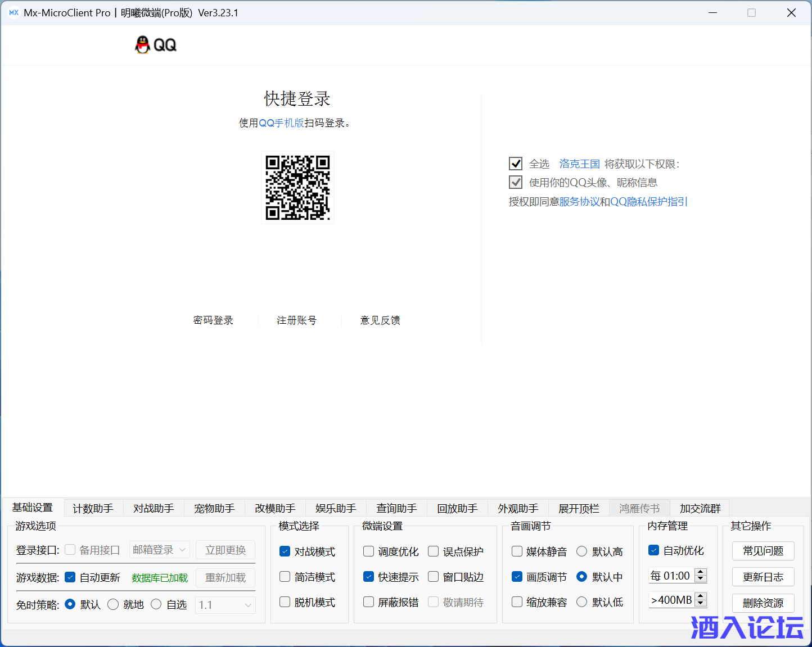The height and width of the screenshot is (647, 812).
Task: Open the QQ隐私保护指引 link
Action: click(649, 201)
